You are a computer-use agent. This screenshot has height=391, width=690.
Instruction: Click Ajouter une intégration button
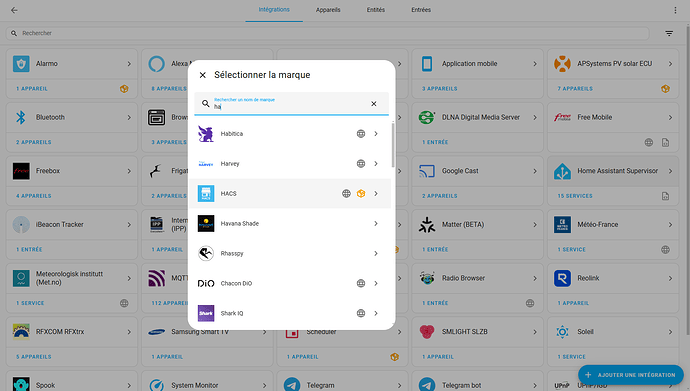[x=631, y=375]
